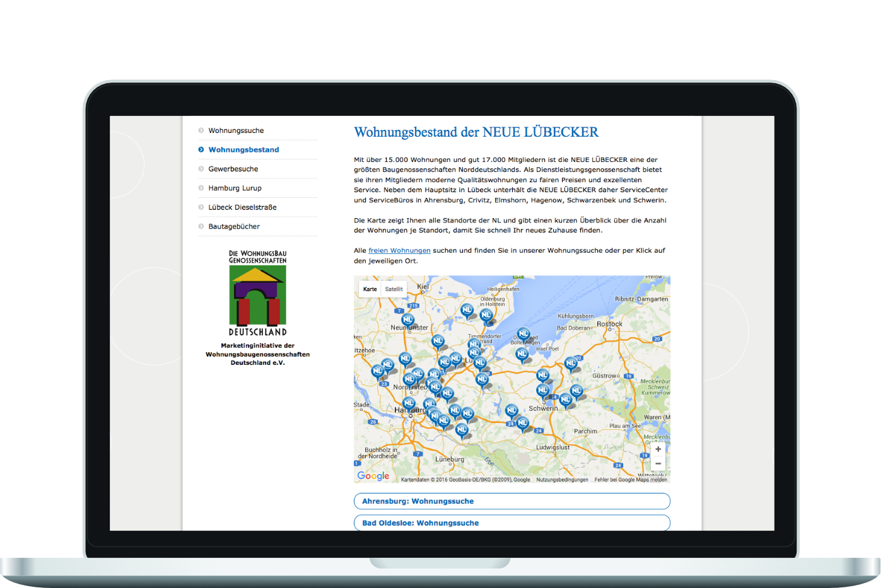Click the Heiligenhafen label on the map

coord(503,289)
